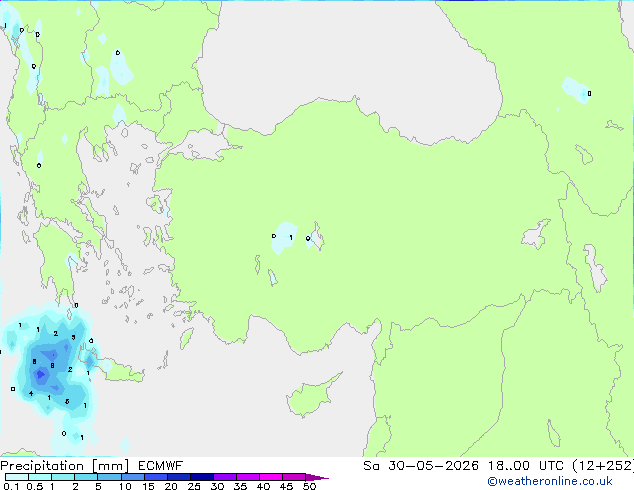Pick the 45–50 mm legend swatch
This screenshot has width=634, height=490.
tap(294, 477)
